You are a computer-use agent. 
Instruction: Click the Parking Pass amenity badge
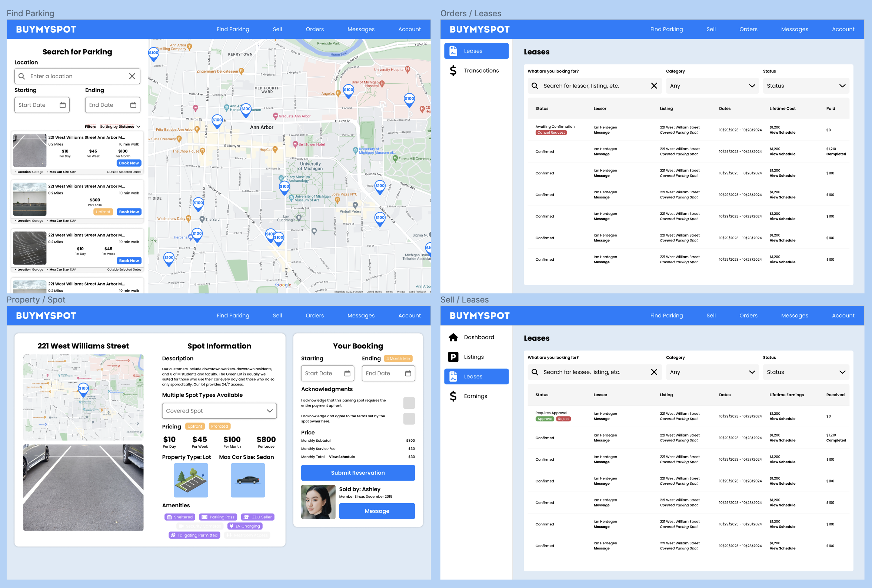pyautogui.click(x=218, y=517)
